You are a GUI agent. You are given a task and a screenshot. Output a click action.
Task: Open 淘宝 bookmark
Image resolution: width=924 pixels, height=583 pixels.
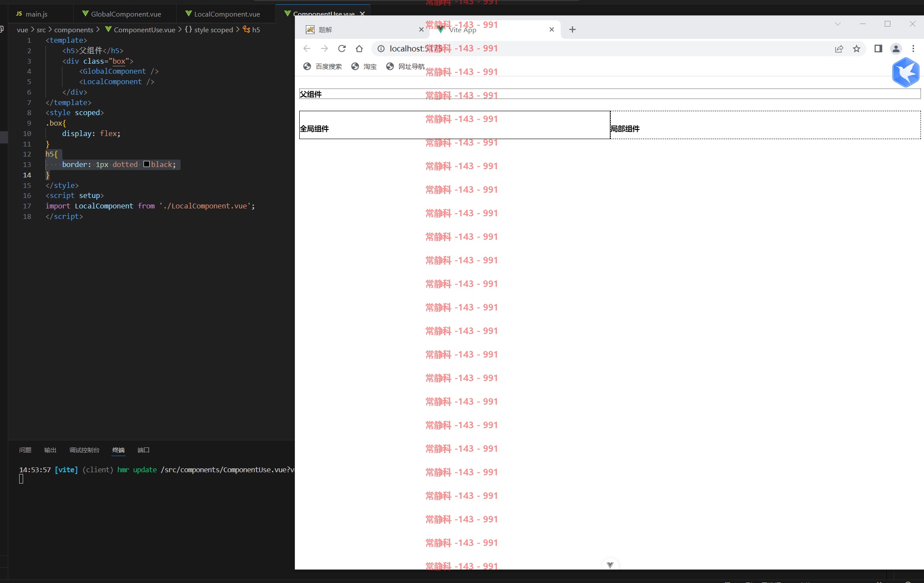pyautogui.click(x=364, y=66)
